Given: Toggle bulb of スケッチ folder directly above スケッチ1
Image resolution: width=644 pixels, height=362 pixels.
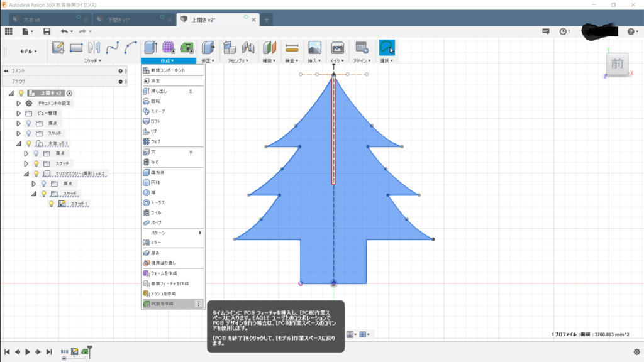Looking at the screenshot, I should click(44, 194).
